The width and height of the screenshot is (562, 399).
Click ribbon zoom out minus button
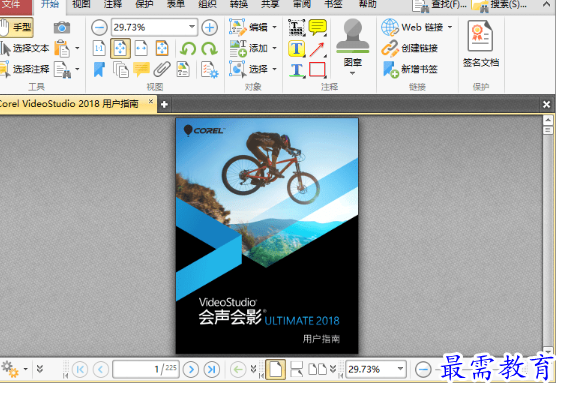click(x=99, y=28)
